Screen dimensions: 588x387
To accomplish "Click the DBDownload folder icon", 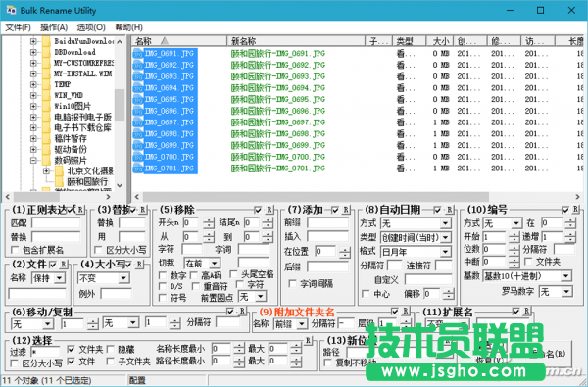I will (46, 52).
